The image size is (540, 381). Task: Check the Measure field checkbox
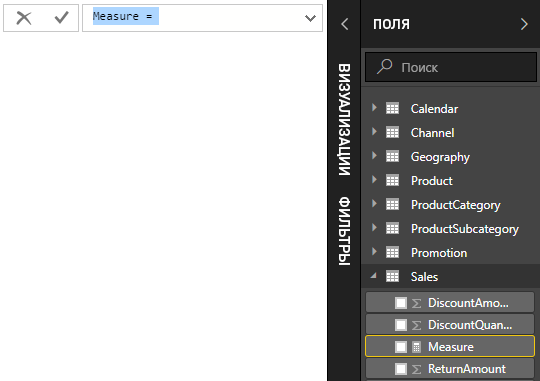click(x=401, y=347)
